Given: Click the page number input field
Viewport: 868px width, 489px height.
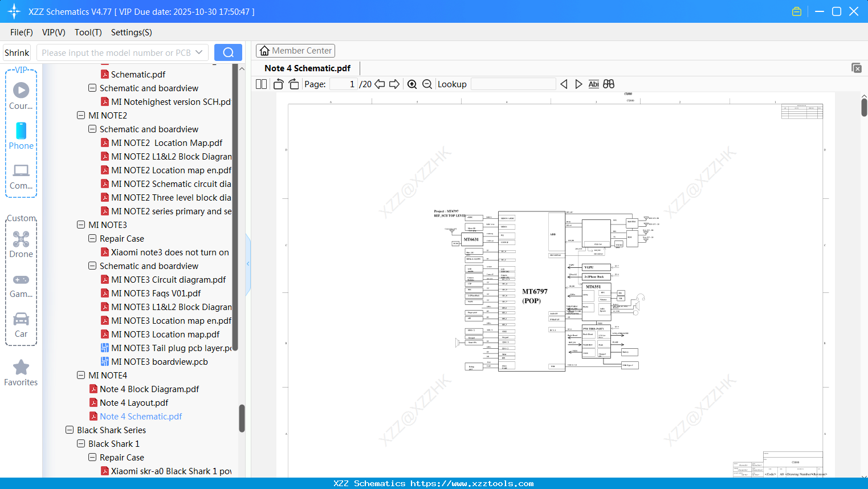Looking at the screenshot, I should click(343, 84).
